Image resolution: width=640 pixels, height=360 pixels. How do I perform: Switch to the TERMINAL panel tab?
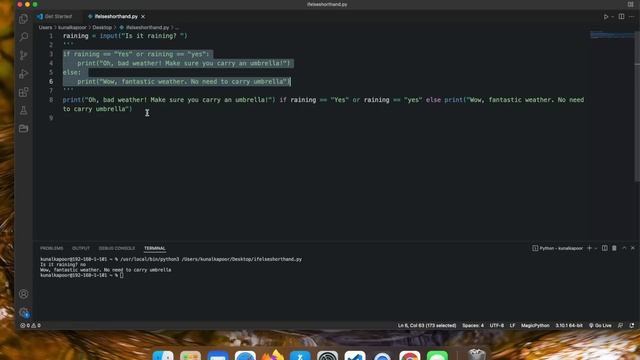(155, 248)
